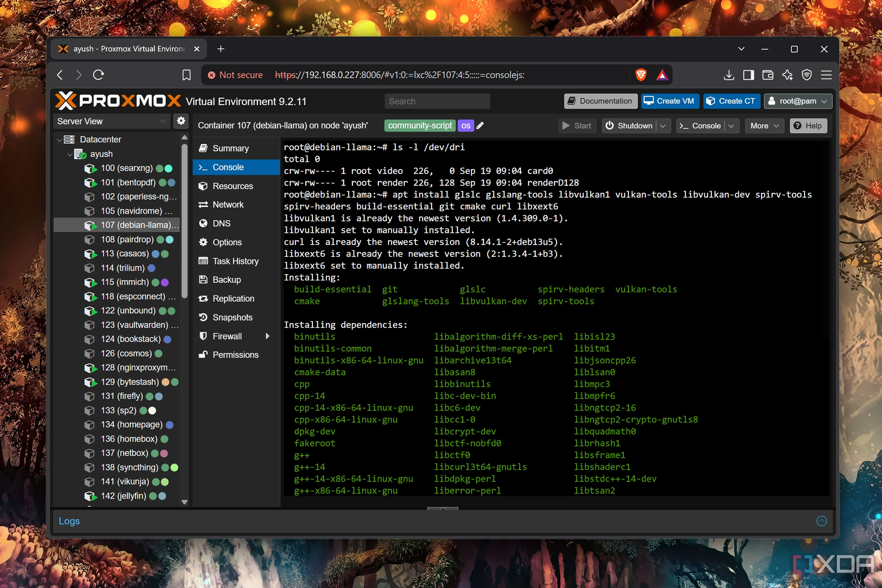Open the Summary section

tap(236, 148)
